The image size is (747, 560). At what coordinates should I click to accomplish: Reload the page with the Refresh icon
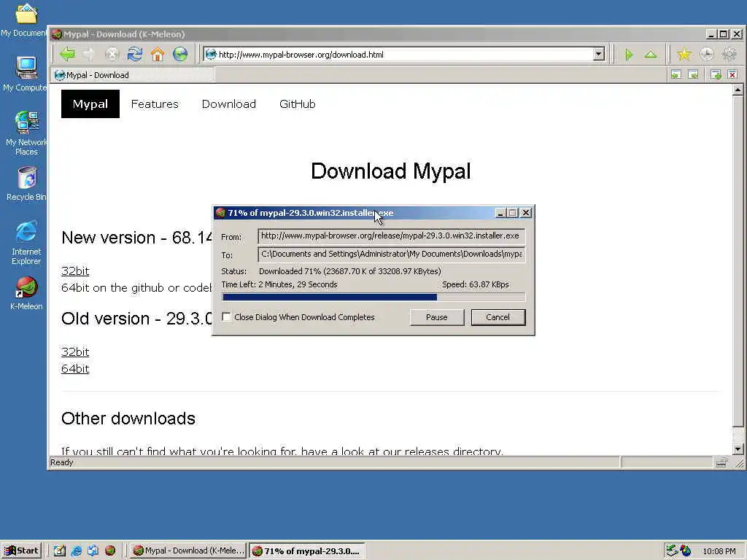point(135,54)
